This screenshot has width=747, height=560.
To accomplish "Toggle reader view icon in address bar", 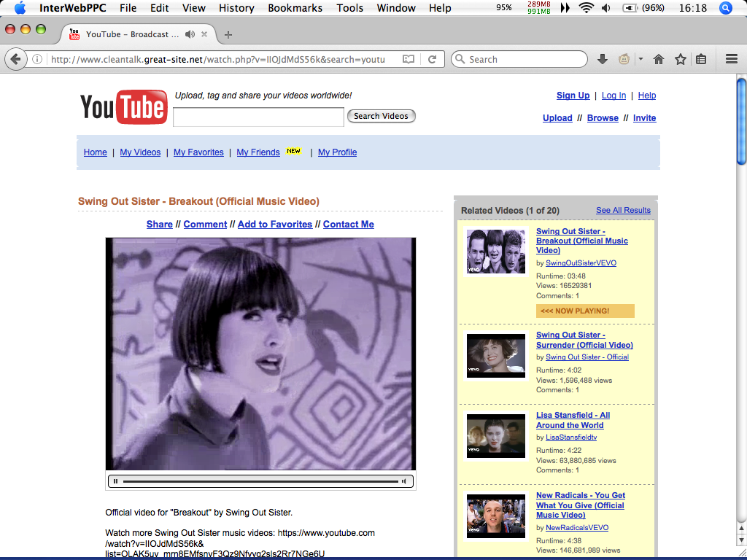I will tap(409, 59).
